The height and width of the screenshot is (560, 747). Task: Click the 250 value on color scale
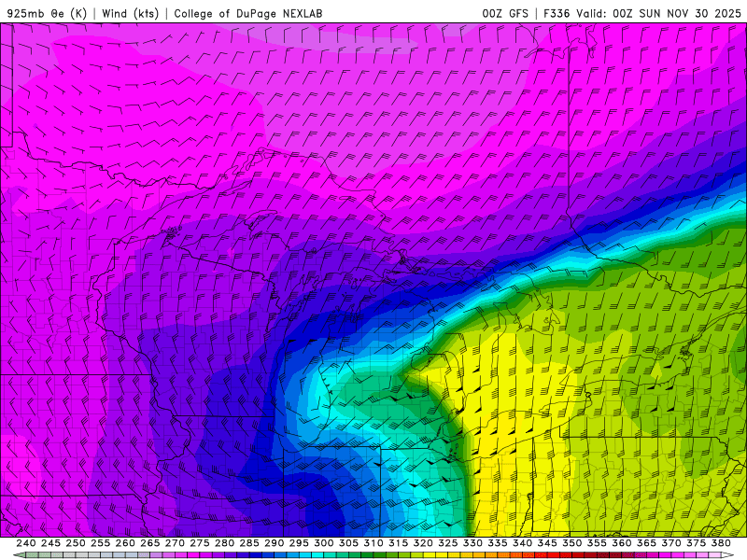[76, 543]
